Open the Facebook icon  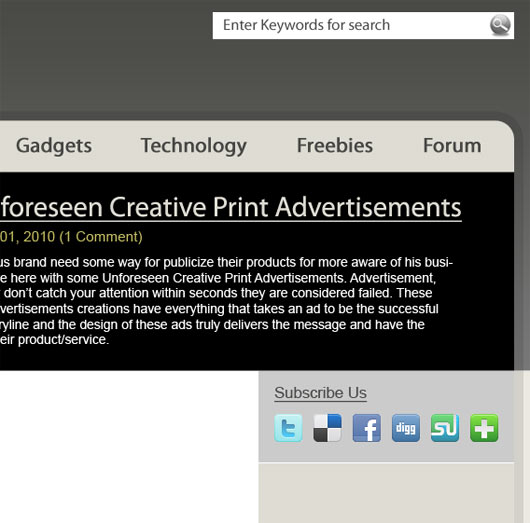[x=367, y=428]
